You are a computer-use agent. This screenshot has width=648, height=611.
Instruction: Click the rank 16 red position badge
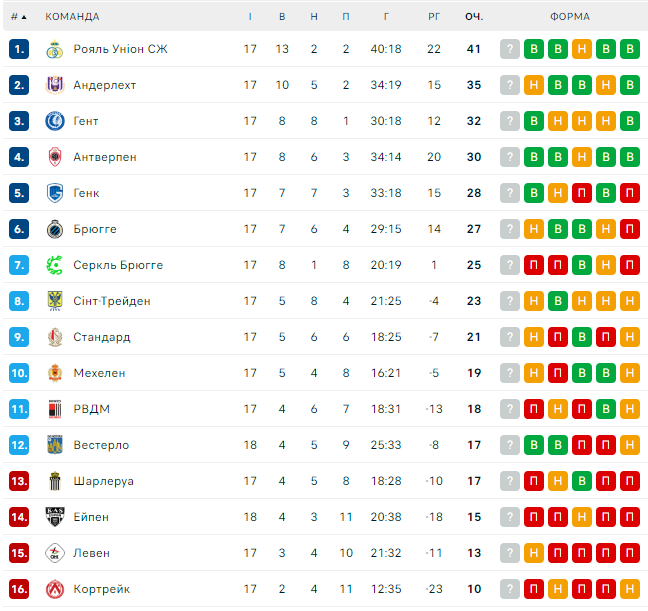click(x=19, y=589)
